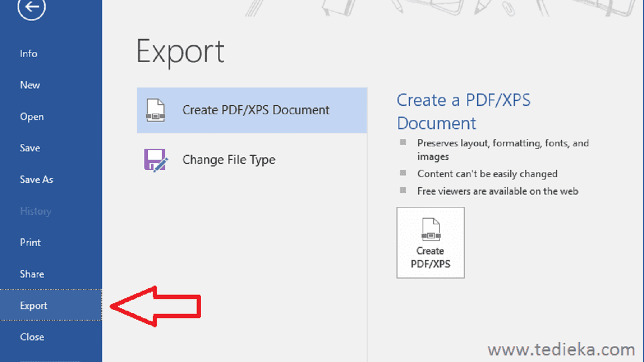Close the document via the sidebar

[x=32, y=337]
